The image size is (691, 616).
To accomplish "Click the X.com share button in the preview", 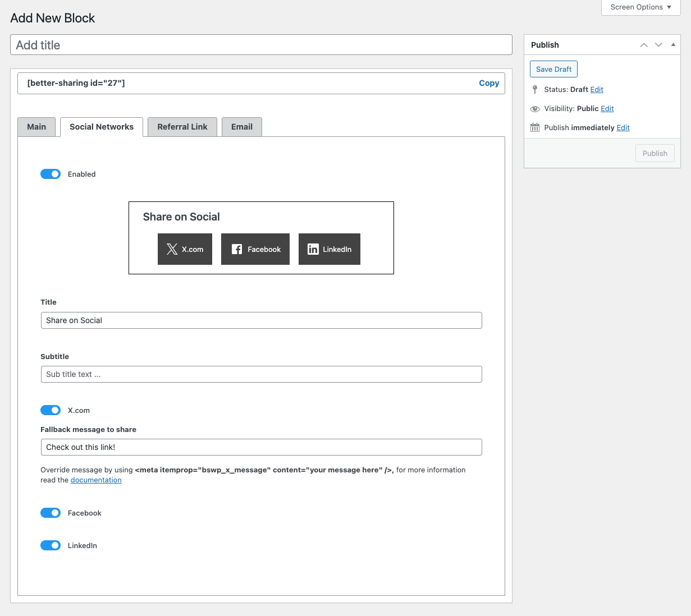I will pyautogui.click(x=185, y=249).
